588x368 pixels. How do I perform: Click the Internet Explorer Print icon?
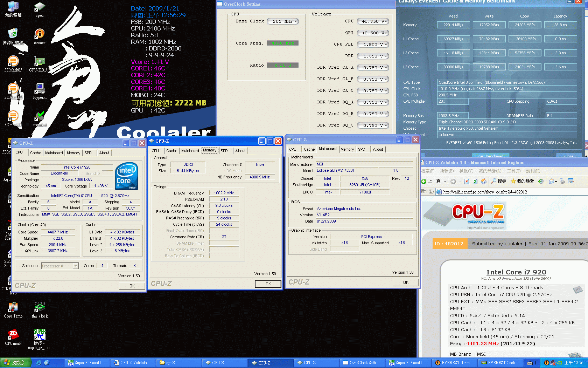click(562, 181)
